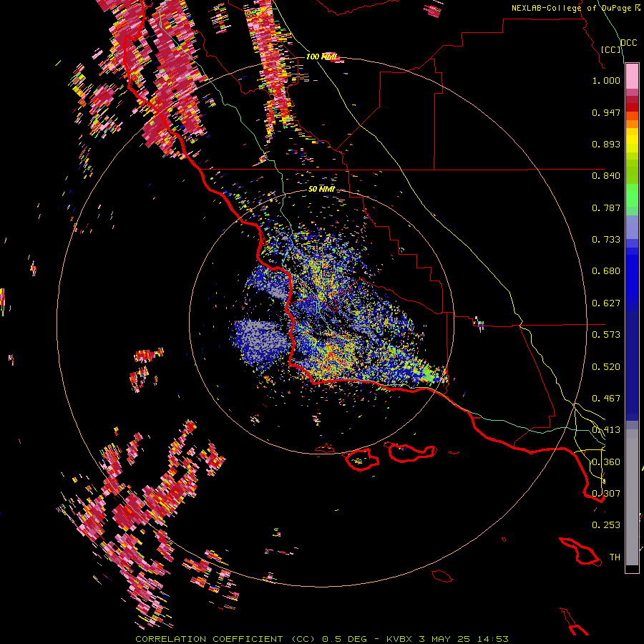Click the 0.413 color scale value

pos(606,430)
